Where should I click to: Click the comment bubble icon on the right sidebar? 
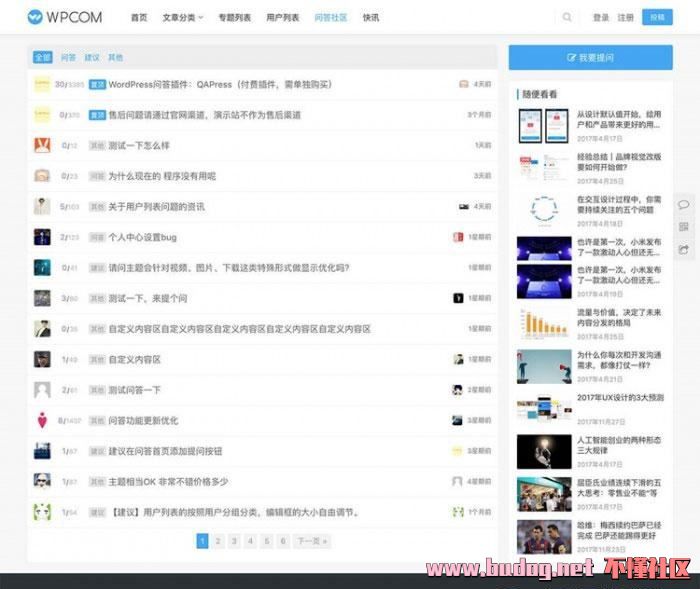click(x=684, y=205)
